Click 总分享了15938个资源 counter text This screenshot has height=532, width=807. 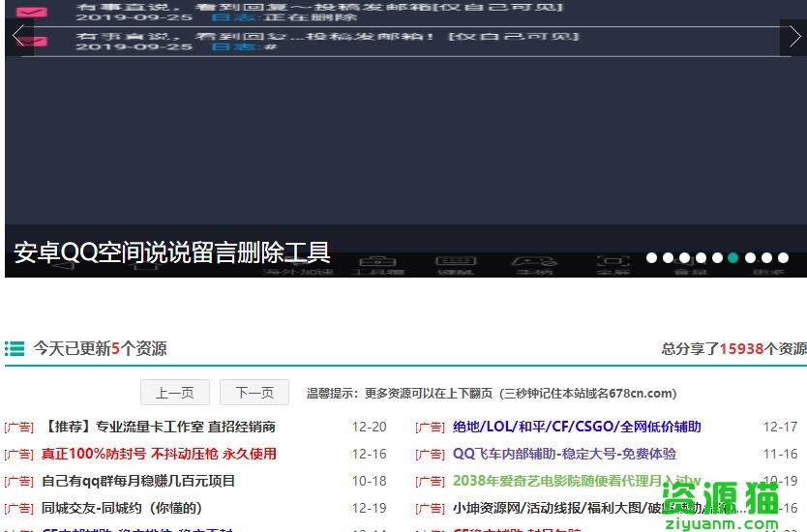pyautogui.click(x=733, y=349)
